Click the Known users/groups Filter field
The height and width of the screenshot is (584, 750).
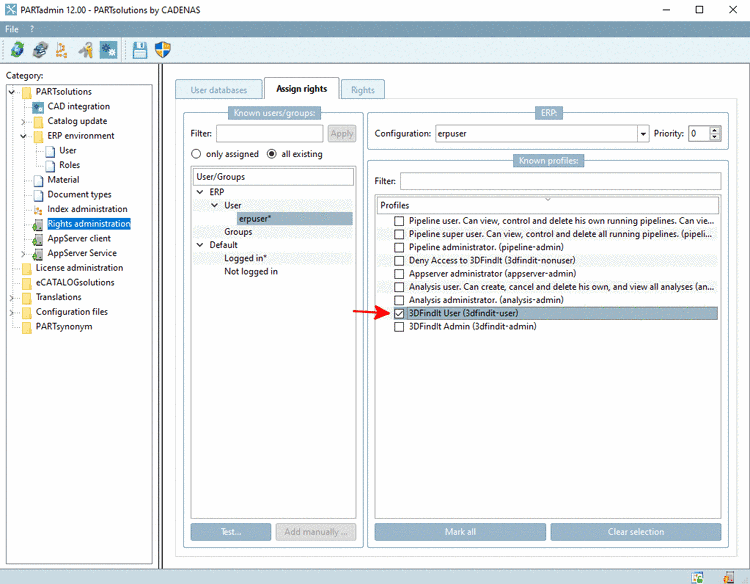coord(270,133)
